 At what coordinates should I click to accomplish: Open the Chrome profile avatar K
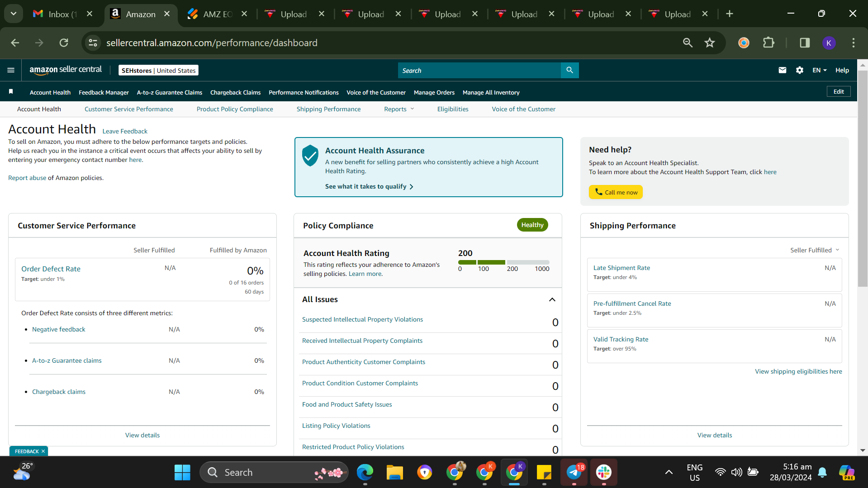click(829, 43)
